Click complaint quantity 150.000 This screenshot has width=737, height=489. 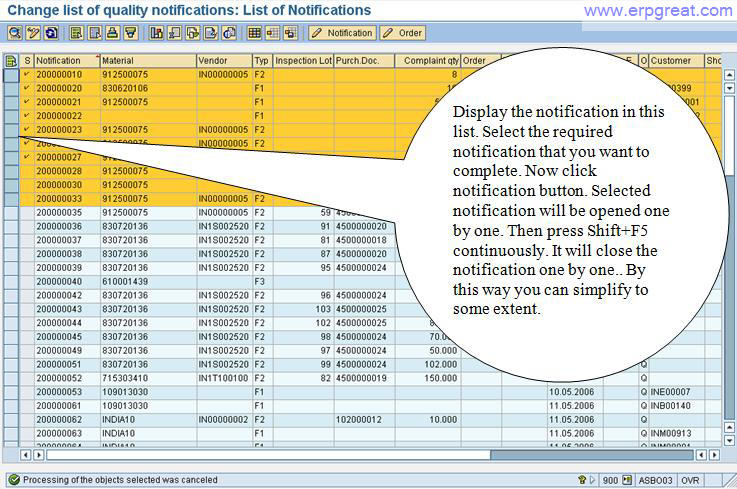pos(440,379)
